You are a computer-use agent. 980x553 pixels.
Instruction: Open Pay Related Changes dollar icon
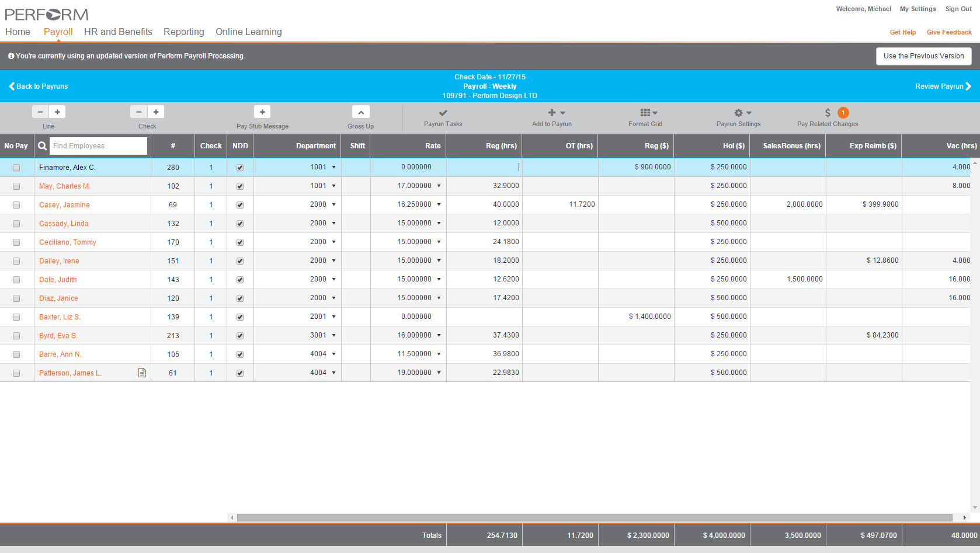click(828, 113)
